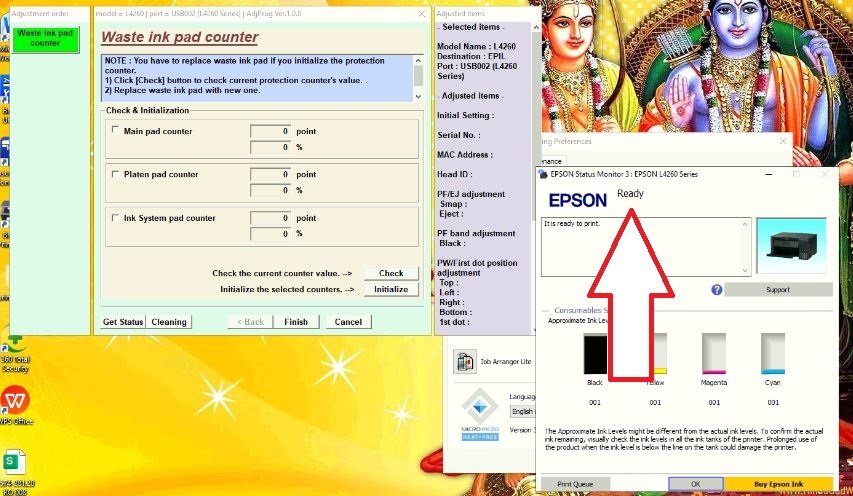Click Platen pad counter percent field
The image size is (853, 496).
coord(270,190)
